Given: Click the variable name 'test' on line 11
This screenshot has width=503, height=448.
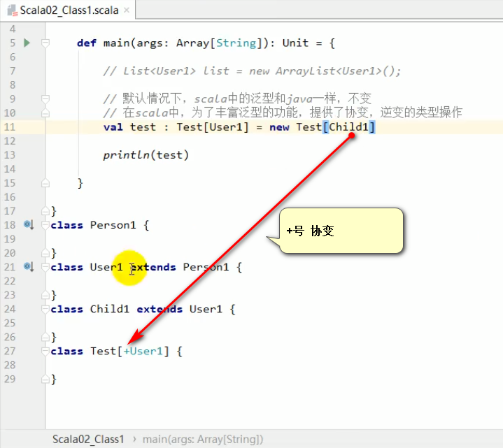Looking at the screenshot, I should (143, 127).
